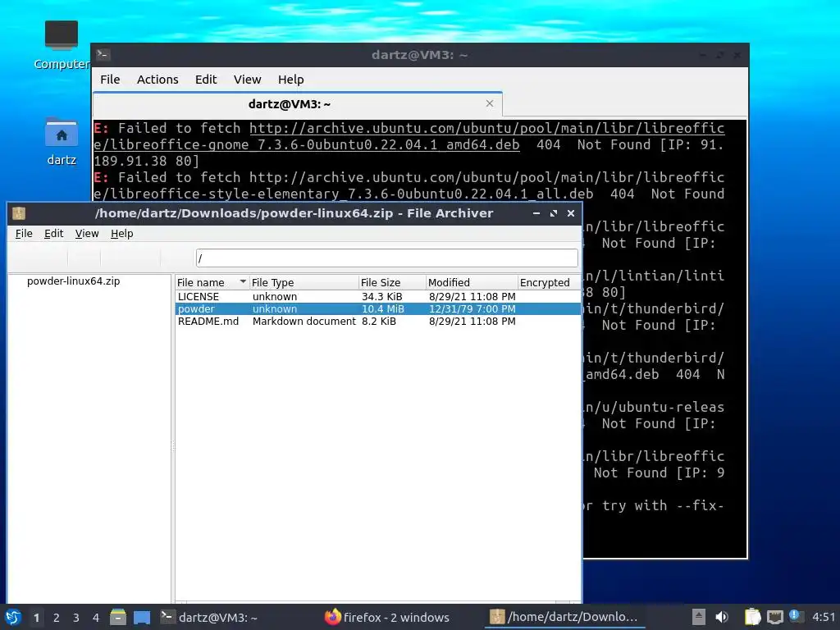Click the archive path input field
The height and width of the screenshot is (630, 840).
pos(387,258)
